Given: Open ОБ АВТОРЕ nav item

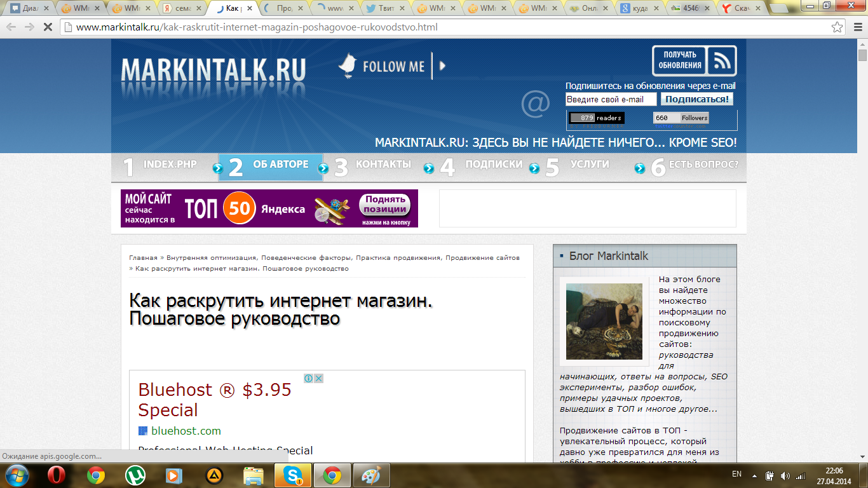Looking at the screenshot, I should [281, 164].
